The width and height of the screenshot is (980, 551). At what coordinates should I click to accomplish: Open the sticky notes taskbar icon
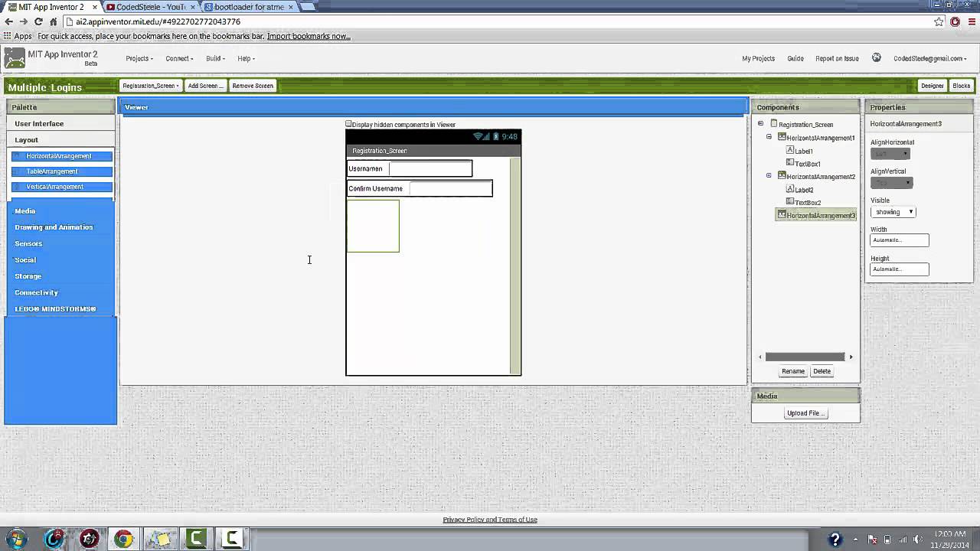160,539
